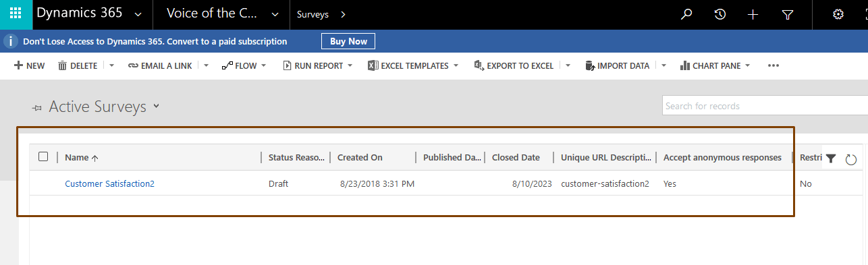Open the Customer Satisfaction2 survey
The height and width of the screenshot is (265, 868).
pos(109,183)
